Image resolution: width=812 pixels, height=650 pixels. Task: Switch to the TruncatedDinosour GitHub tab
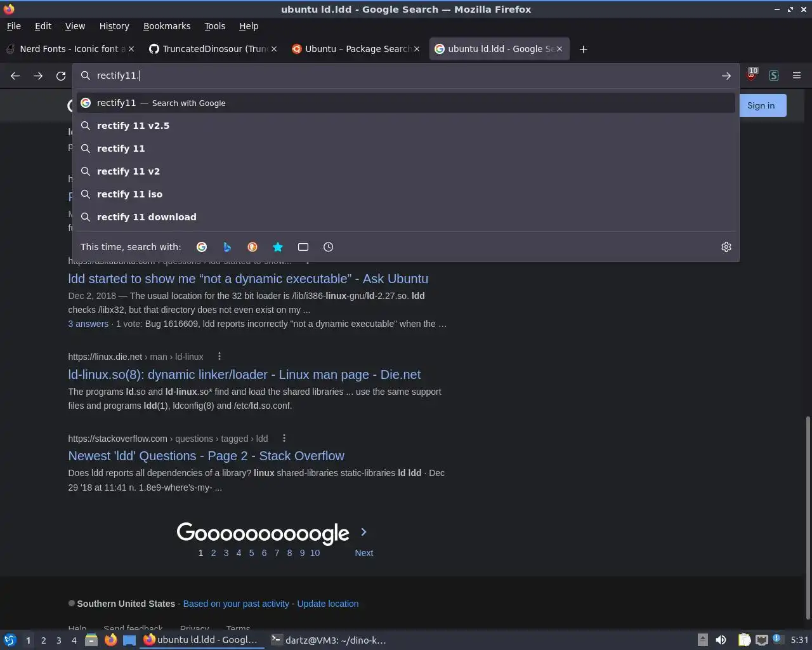(214, 49)
